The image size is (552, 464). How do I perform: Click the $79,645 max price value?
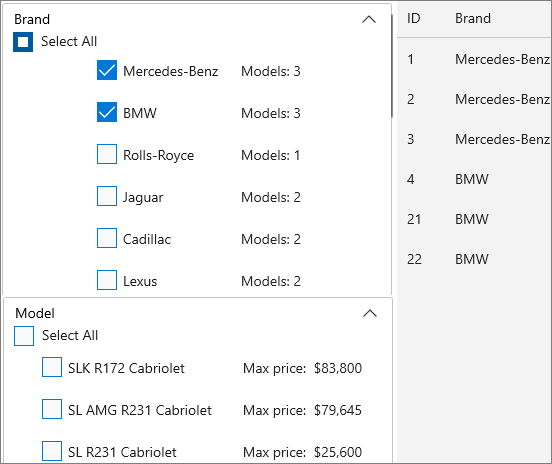pos(338,410)
